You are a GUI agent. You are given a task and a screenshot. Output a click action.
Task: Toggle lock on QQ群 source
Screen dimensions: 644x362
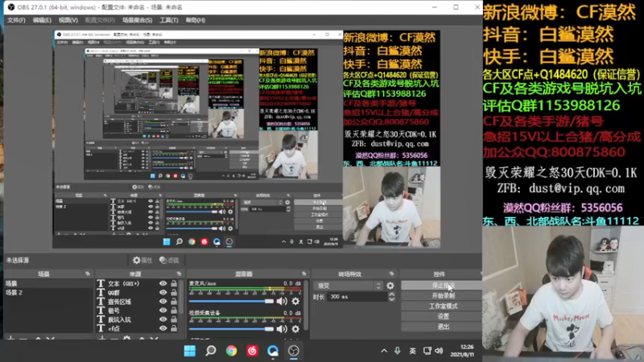click(174, 293)
